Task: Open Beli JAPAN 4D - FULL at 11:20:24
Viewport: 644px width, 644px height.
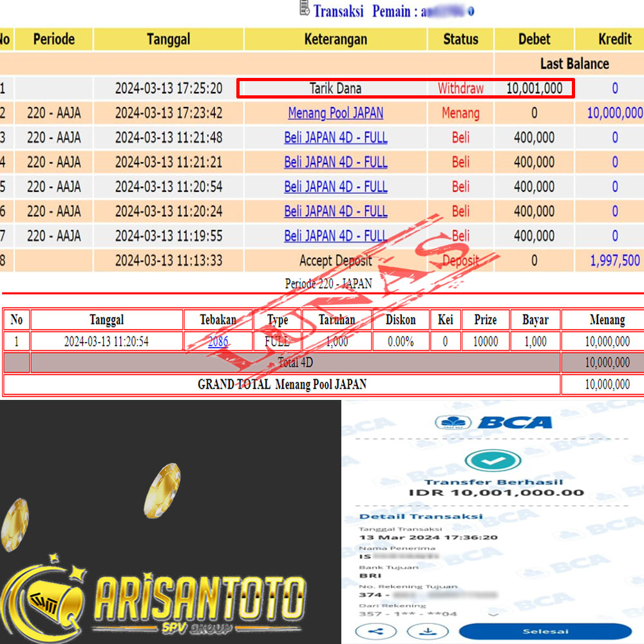Action: click(x=336, y=211)
